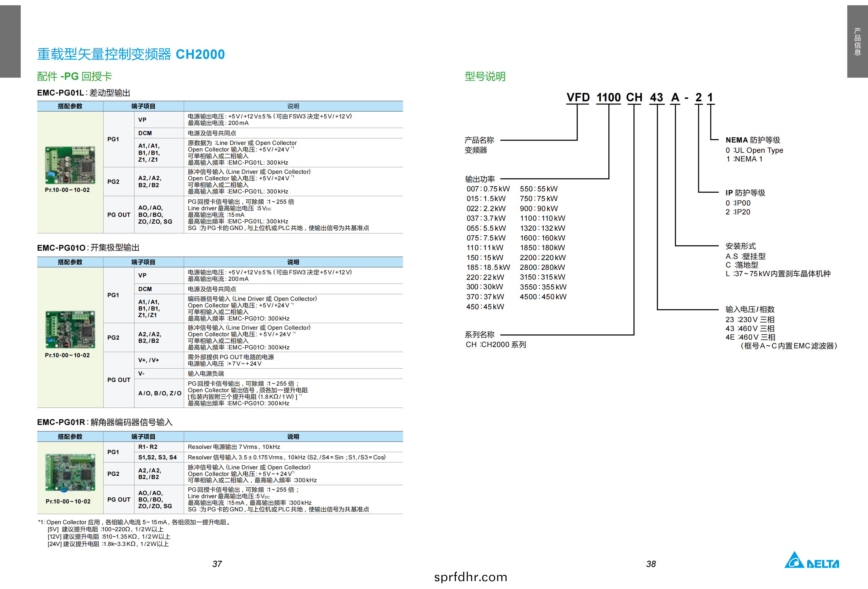868x589 pixels.
Task: Click the C :落地型 entry
Action: [742, 265]
